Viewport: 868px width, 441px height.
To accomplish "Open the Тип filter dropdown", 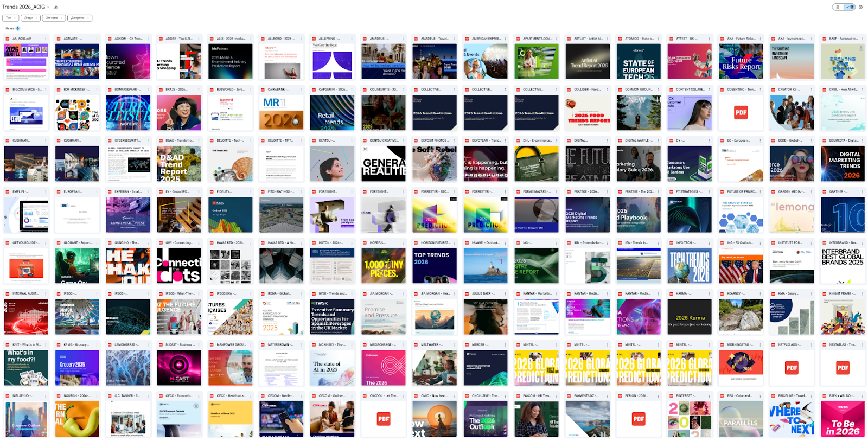I will click(x=11, y=18).
